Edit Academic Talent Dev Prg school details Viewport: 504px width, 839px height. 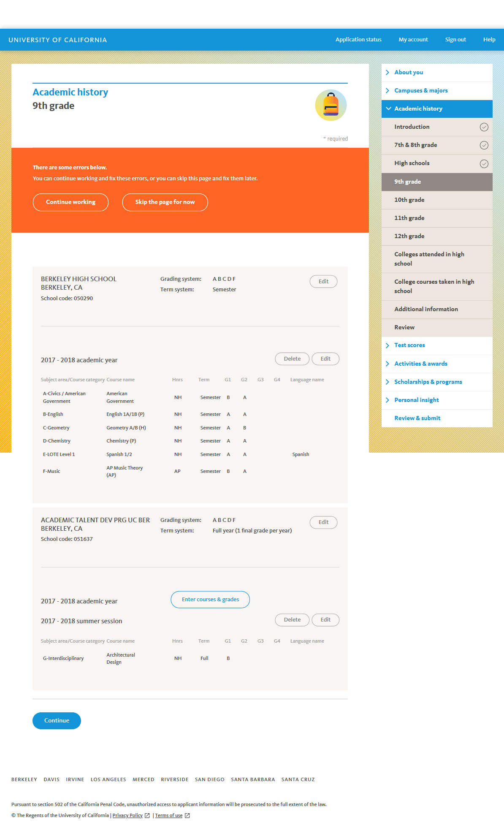tap(323, 522)
